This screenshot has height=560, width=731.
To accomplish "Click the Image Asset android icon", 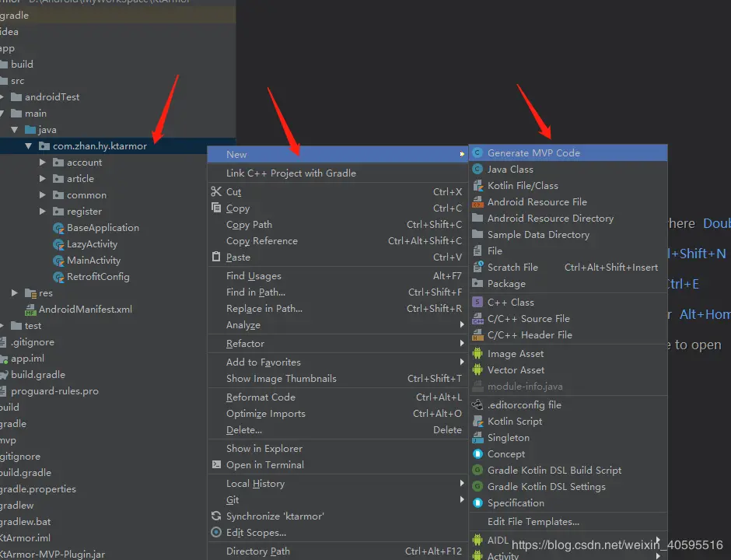I will (477, 353).
